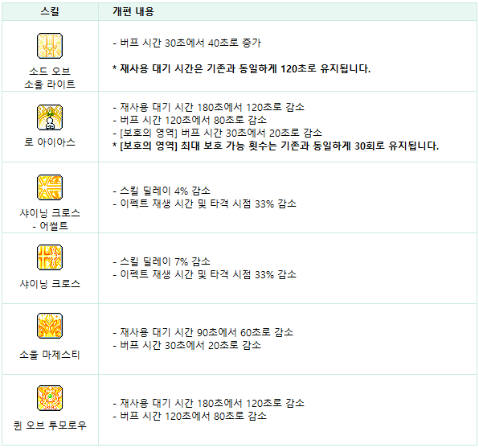The width and height of the screenshot is (479, 448).
Task: Click the line 스킬 딜레이 4% 감소
Action: tap(162, 191)
